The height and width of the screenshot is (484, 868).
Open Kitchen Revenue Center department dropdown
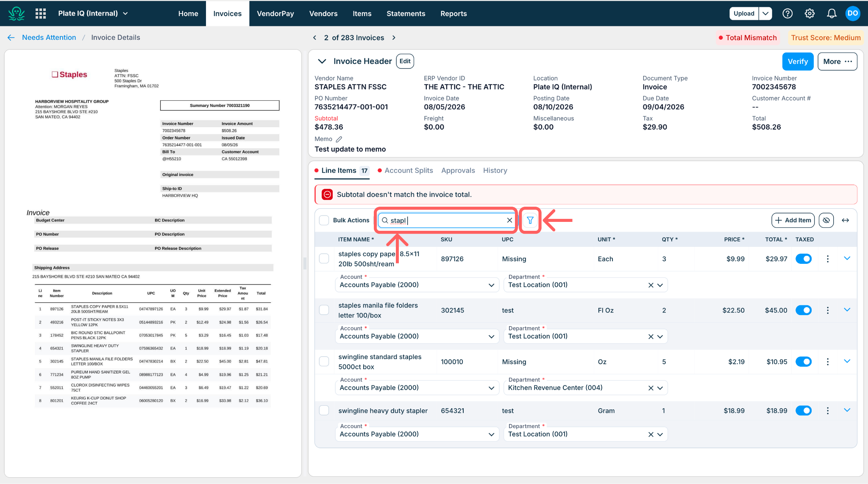(x=660, y=388)
